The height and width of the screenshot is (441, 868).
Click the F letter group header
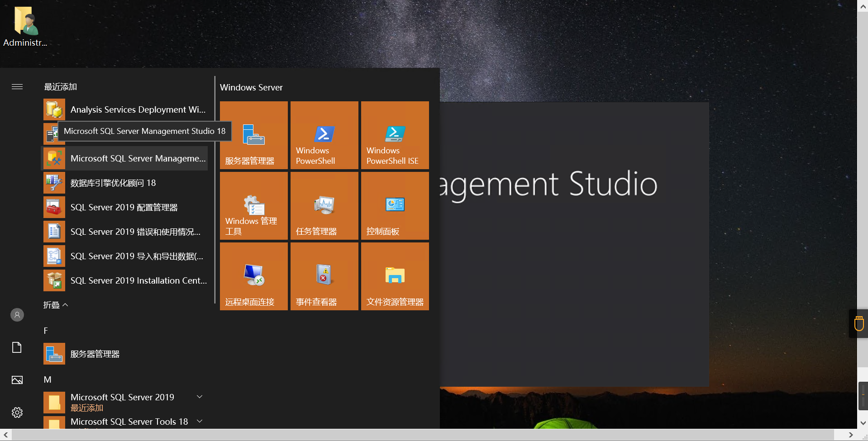[x=46, y=331]
